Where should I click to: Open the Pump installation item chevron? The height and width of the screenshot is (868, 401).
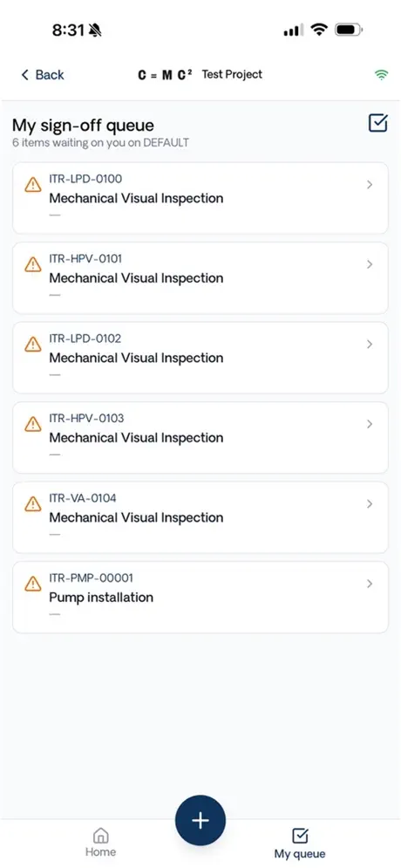pos(370,584)
